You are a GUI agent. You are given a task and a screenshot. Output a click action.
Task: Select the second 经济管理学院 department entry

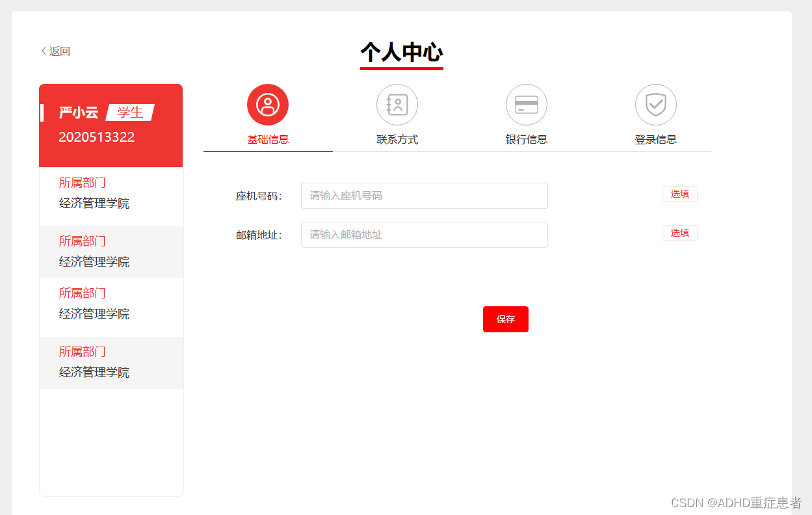coord(93,261)
